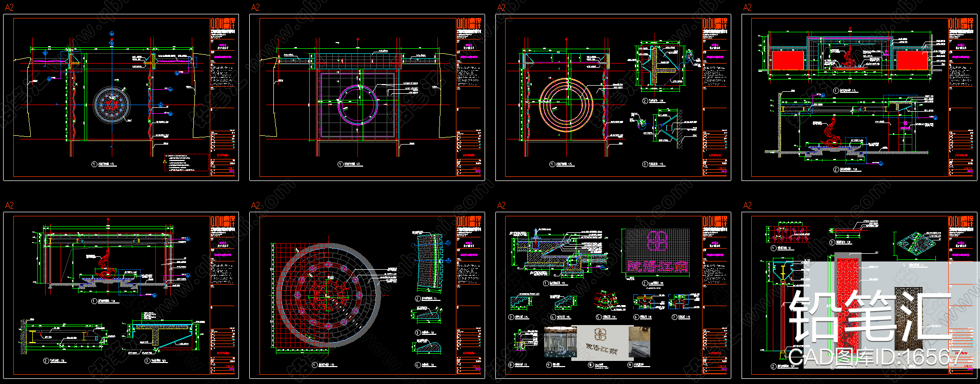Select the circular fountain plan with blue crosshair axes

point(111,105)
